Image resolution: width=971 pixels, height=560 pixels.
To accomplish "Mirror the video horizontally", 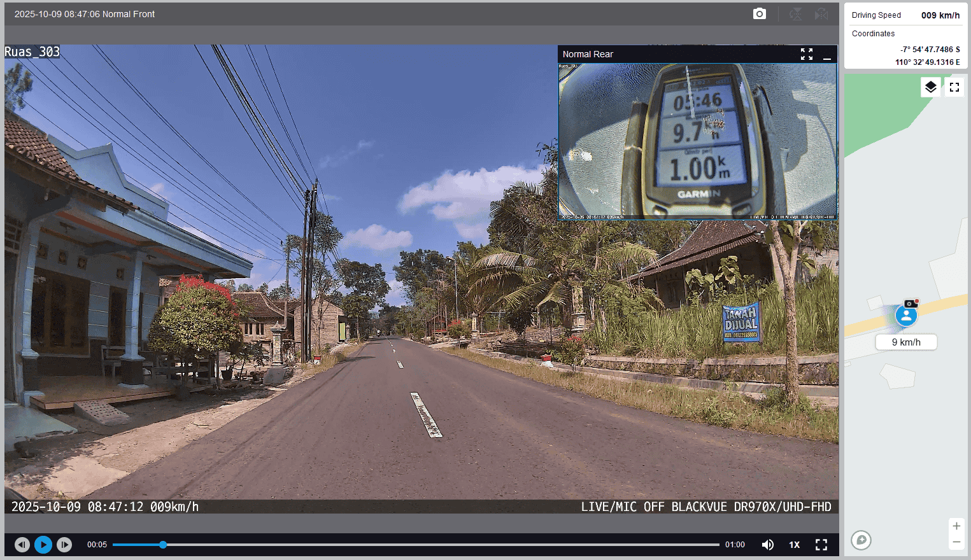I will pos(821,14).
